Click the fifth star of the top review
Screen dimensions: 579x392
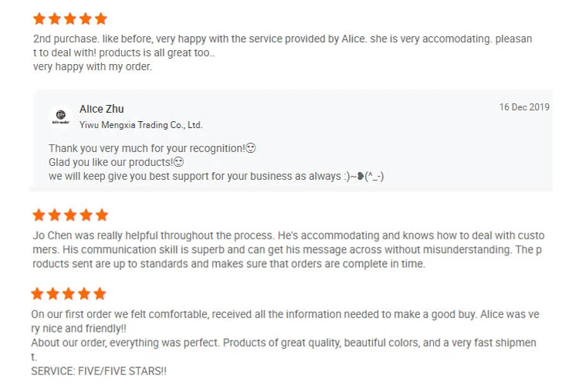pyautogui.click(x=100, y=19)
